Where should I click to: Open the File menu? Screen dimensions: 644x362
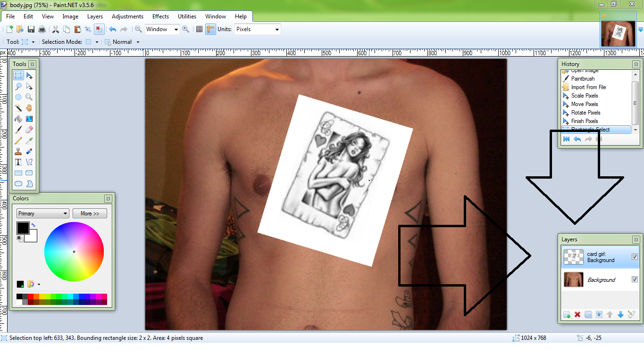10,16
